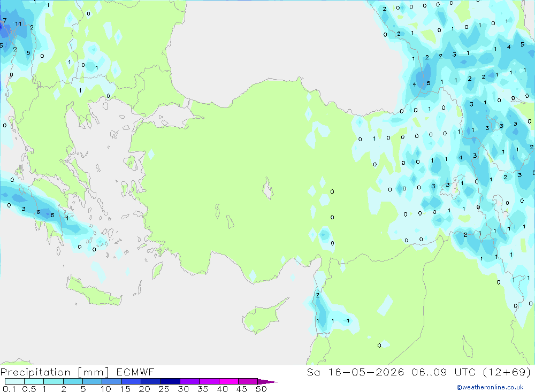Select the 2–5 mm legend color swatch
Screen dimensions: 535x392
pyautogui.click(x=73, y=381)
